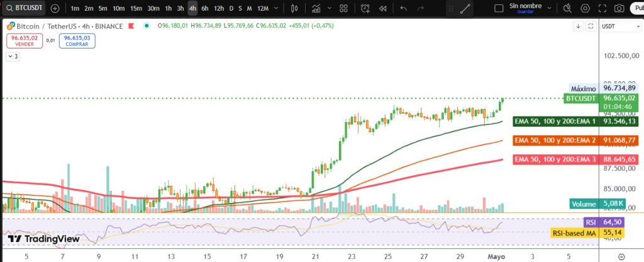This screenshot has height=262, width=644.
Task: Select the 15m timeframe
Action: click(x=136, y=8)
